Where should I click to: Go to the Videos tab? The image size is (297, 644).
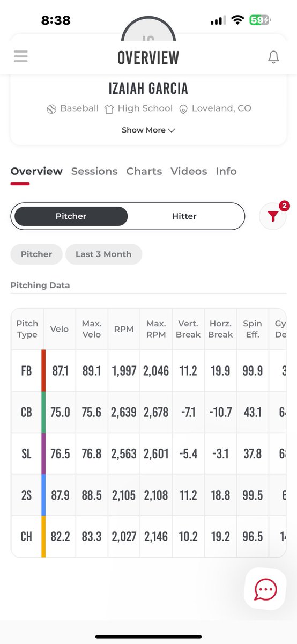[189, 171]
